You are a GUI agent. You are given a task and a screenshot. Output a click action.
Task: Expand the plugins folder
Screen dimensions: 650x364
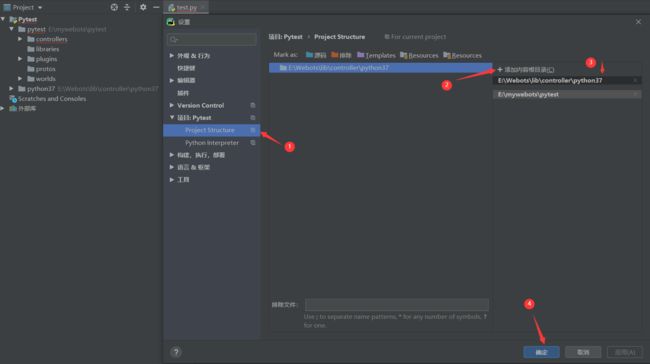(20, 59)
